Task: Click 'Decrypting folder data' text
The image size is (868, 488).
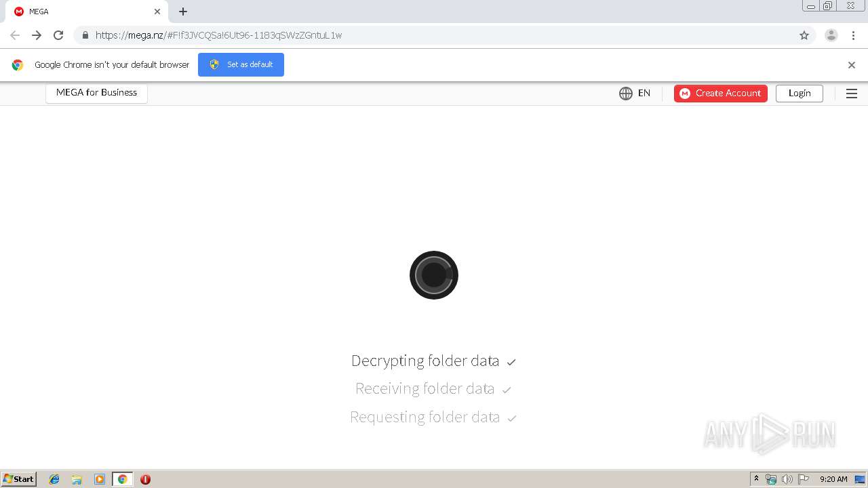Action: 425,361
